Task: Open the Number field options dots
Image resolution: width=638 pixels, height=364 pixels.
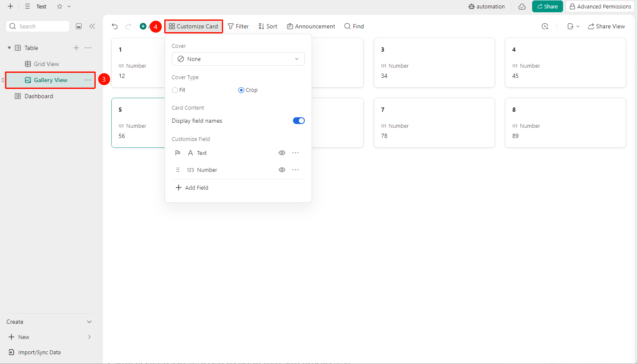Action: [296, 170]
